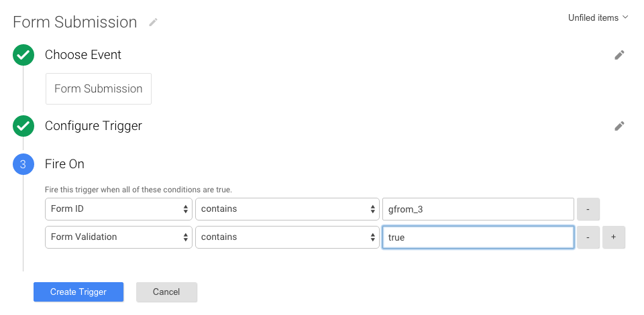
Task: Click the green checkmark beside Choose Event
Action: 23,55
